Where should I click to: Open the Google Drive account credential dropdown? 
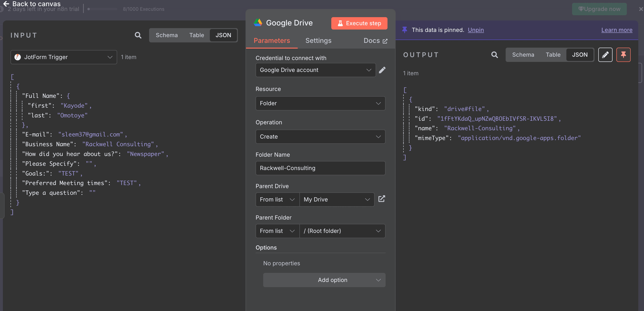click(316, 70)
